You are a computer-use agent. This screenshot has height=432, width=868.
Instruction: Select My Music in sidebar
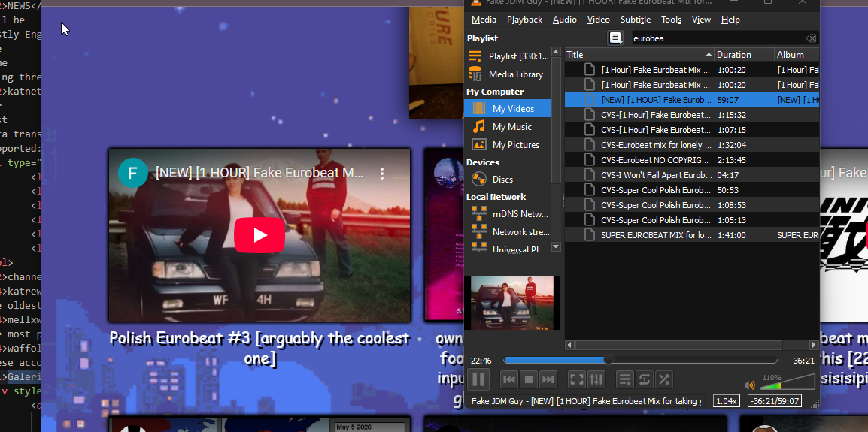[x=511, y=127]
